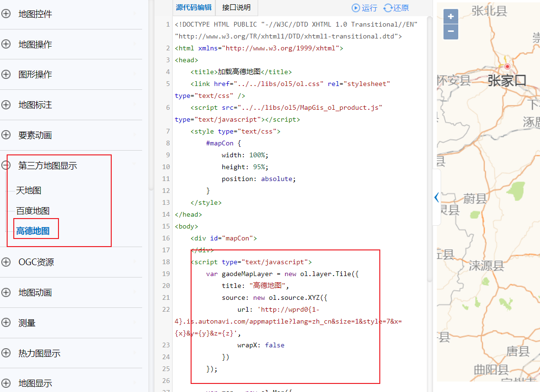Click the #mapCon selector in code

(220, 143)
